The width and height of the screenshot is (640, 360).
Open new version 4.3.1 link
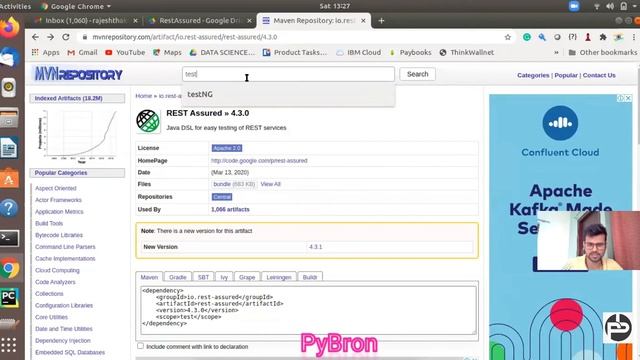(x=316, y=247)
